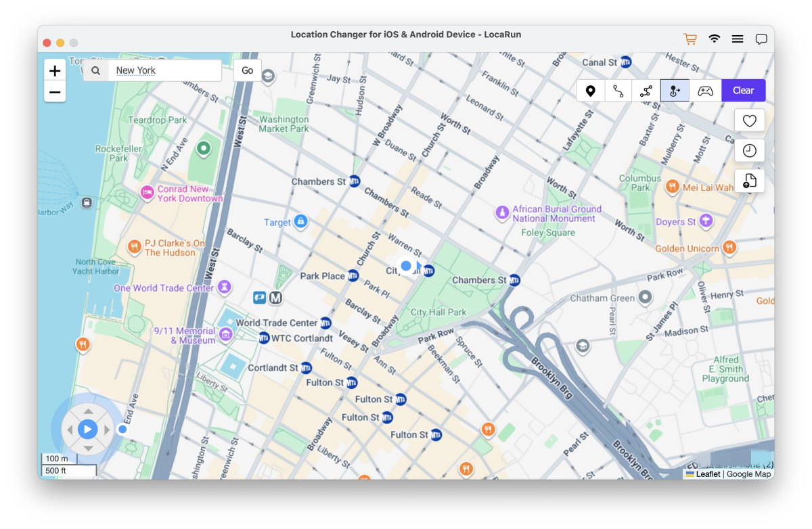The width and height of the screenshot is (812, 529).
Task: Import a GPX file with the file icon
Action: click(749, 181)
